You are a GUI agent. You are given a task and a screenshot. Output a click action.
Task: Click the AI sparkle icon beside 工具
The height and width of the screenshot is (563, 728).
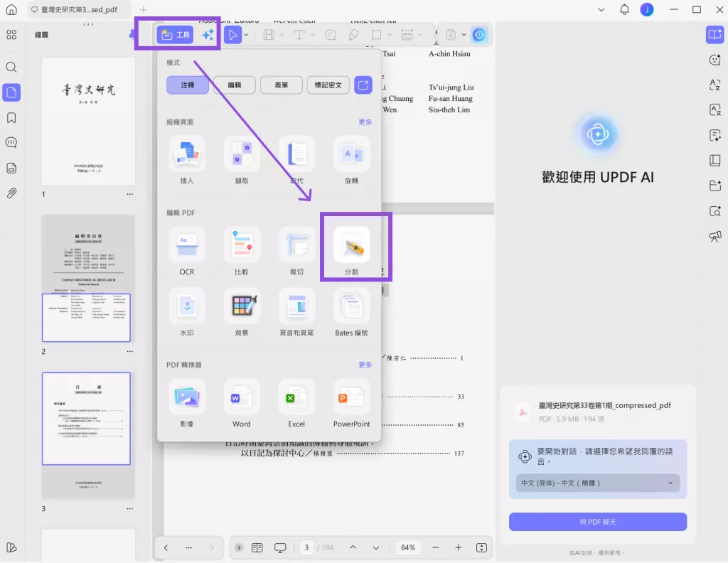pos(208,35)
